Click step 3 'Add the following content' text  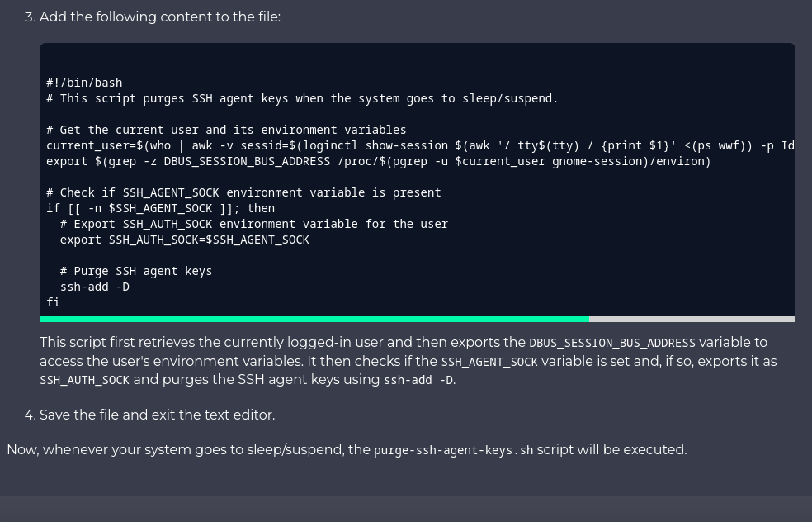[159, 17]
